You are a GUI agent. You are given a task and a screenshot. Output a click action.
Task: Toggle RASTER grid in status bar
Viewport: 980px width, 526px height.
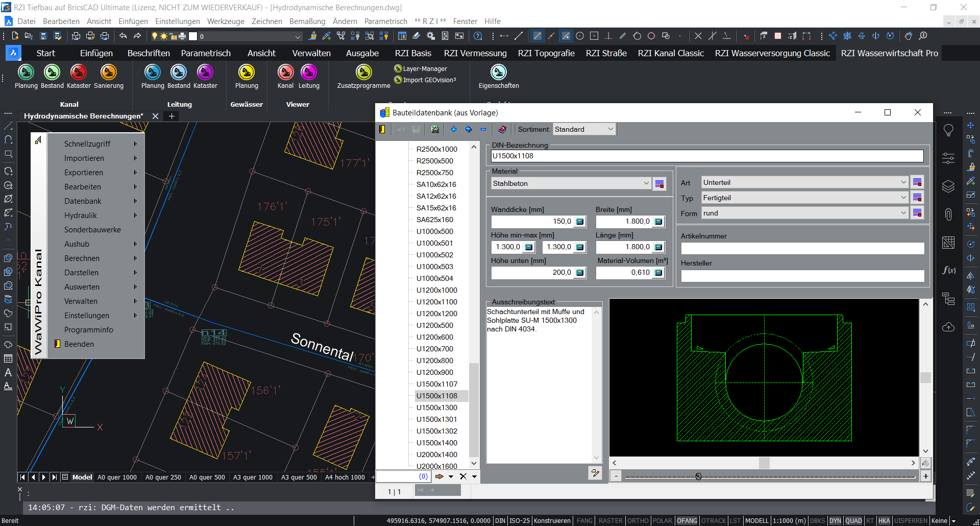[610, 521]
